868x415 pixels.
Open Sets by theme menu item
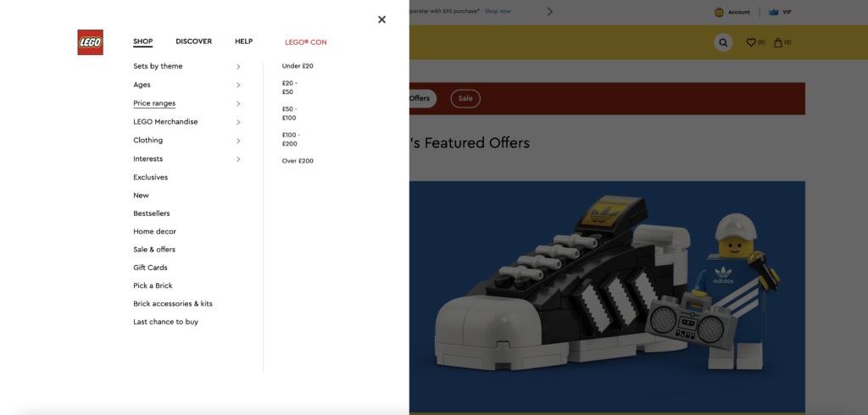coord(158,66)
